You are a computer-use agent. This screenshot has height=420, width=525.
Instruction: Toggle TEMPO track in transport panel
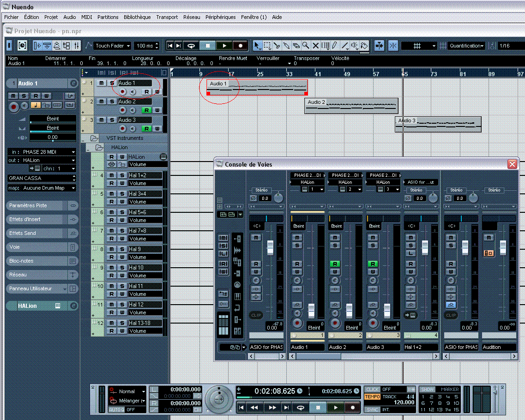click(372, 396)
